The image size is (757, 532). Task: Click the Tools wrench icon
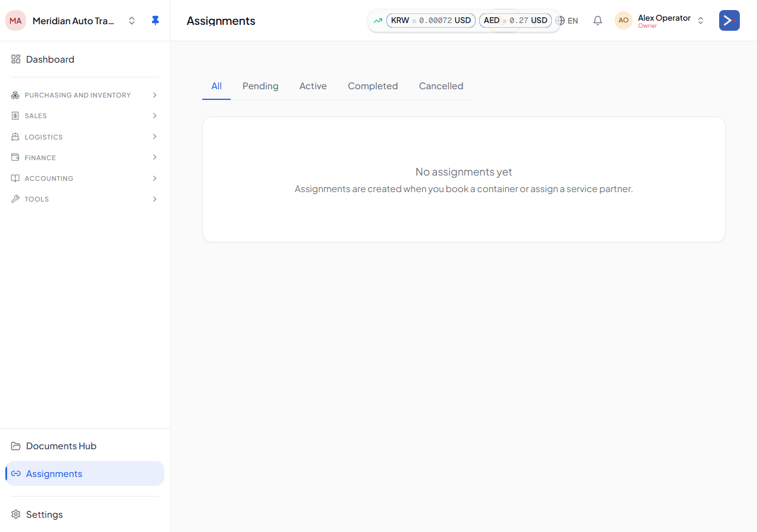(15, 199)
